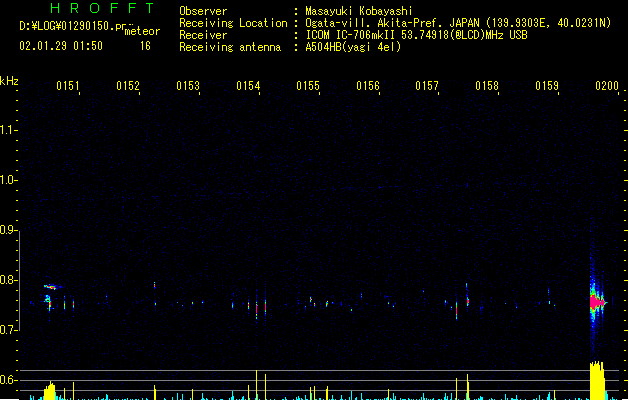Click the 0153 time marker
Screen dimensions: 629x400
188,86
